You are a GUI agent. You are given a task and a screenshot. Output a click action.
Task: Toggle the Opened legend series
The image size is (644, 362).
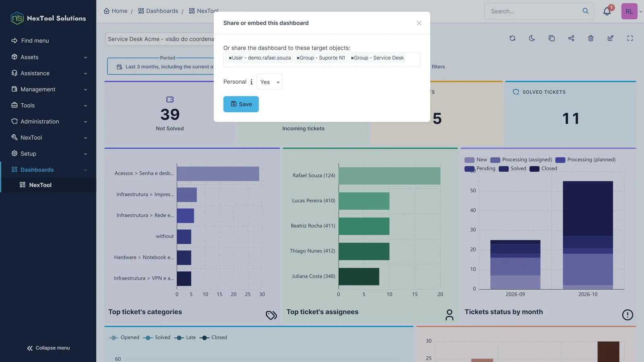click(x=124, y=337)
